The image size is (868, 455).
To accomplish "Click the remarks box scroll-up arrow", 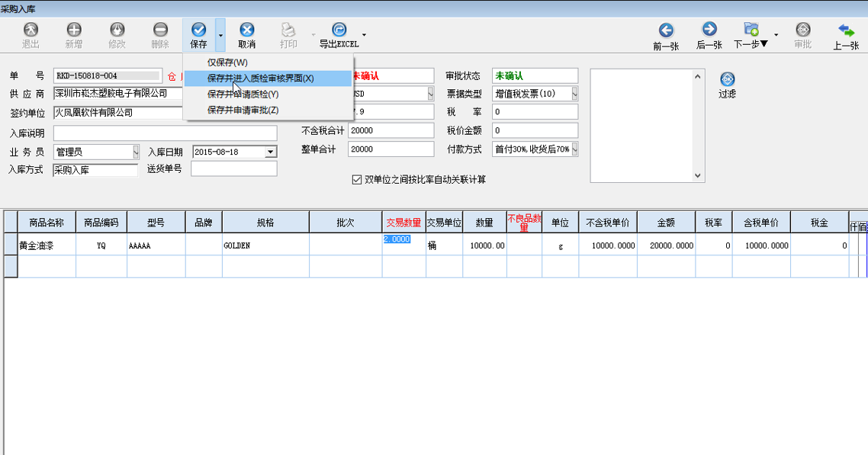I will [698, 76].
